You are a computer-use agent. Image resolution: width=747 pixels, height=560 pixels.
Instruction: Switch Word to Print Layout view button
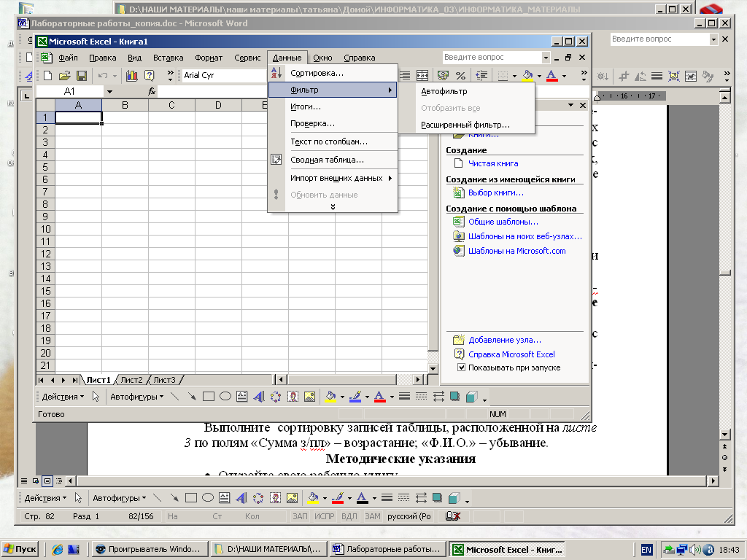click(x=47, y=481)
